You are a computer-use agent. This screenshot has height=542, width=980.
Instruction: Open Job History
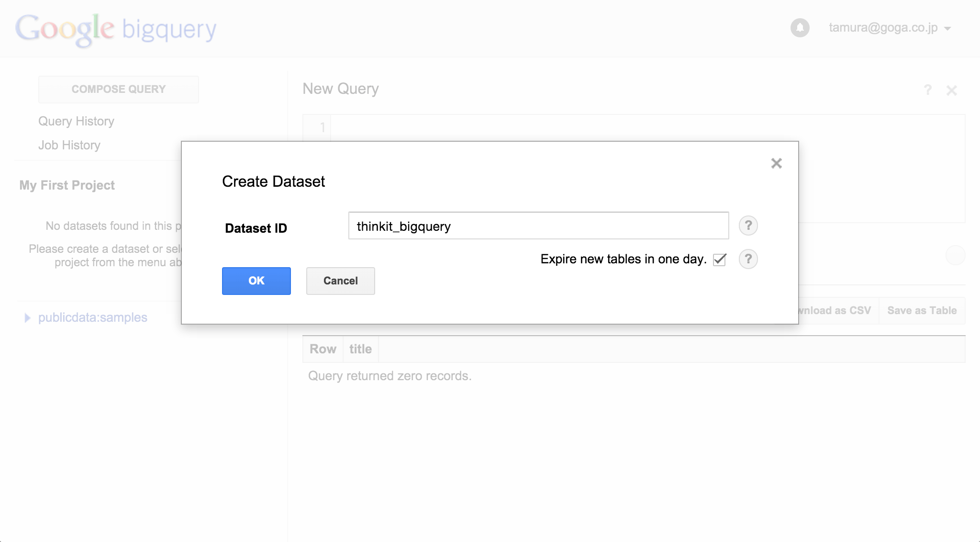coord(69,145)
